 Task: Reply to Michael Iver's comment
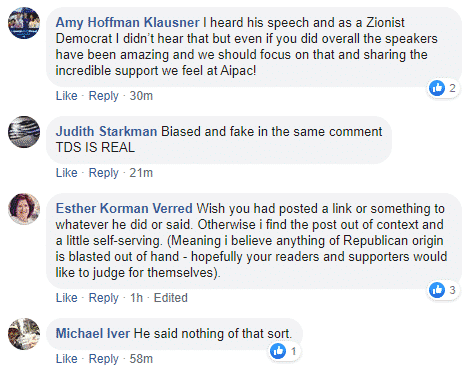click(103, 359)
